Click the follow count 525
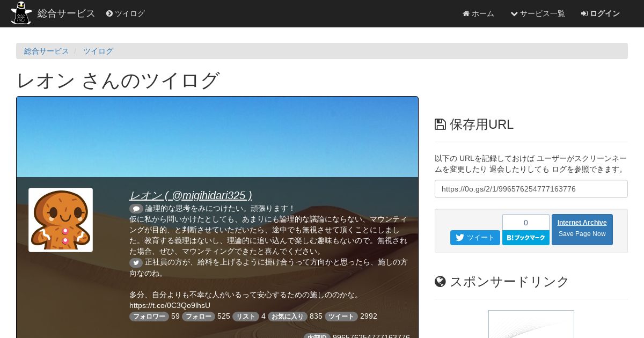The width and height of the screenshot is (644, 338). 224,317
